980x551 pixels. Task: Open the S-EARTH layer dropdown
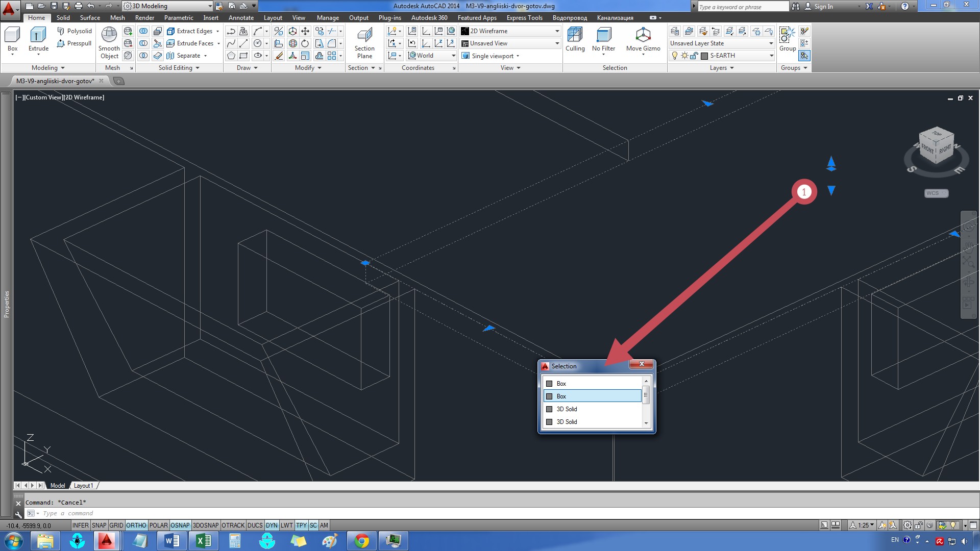tap(722, 56)
